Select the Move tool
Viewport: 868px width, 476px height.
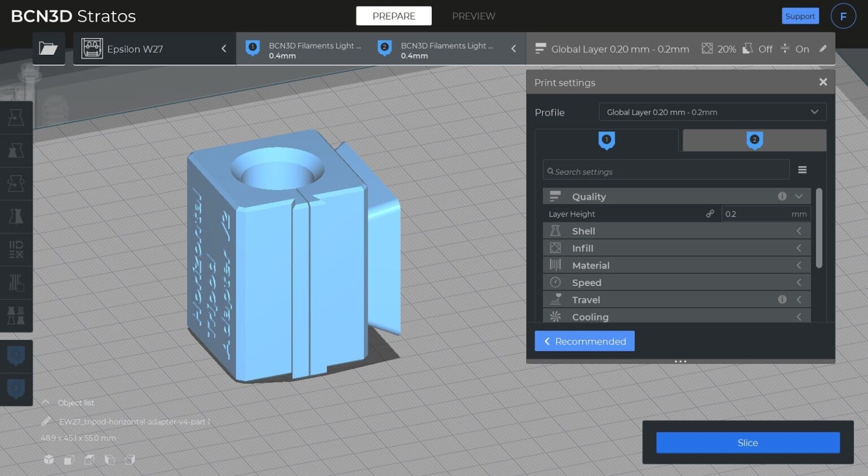16,117
